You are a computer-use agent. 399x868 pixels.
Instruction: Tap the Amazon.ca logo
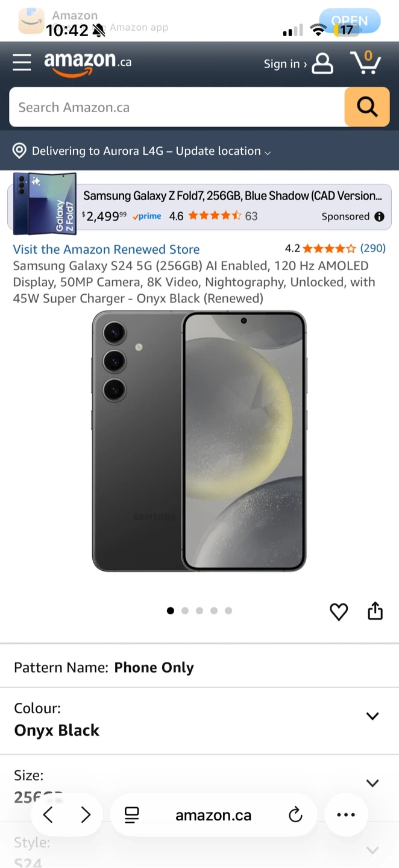87,64
